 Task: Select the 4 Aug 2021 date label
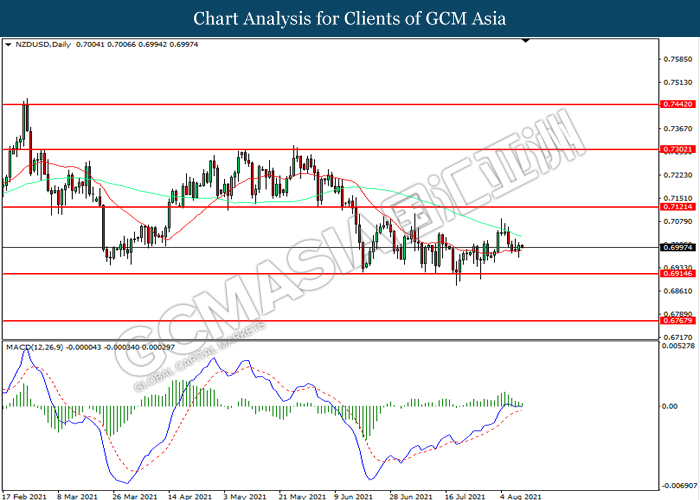tap(519, 494)
